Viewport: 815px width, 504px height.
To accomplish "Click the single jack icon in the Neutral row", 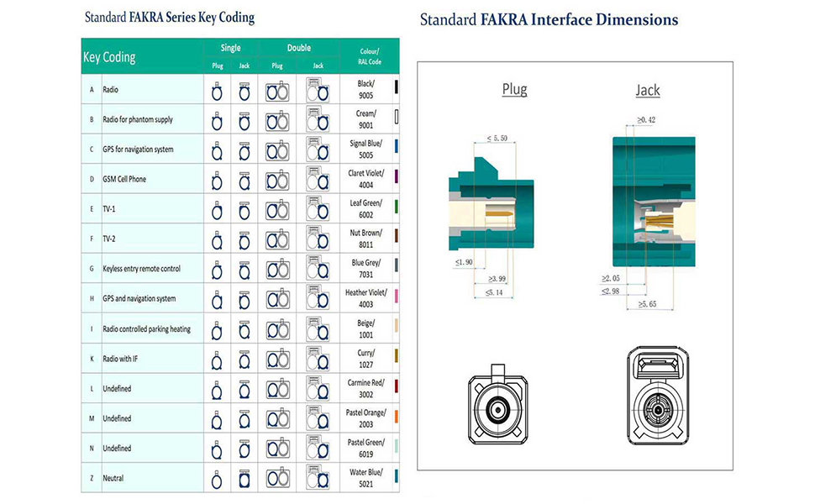I will pyautogui.click(x=244, y=480).
